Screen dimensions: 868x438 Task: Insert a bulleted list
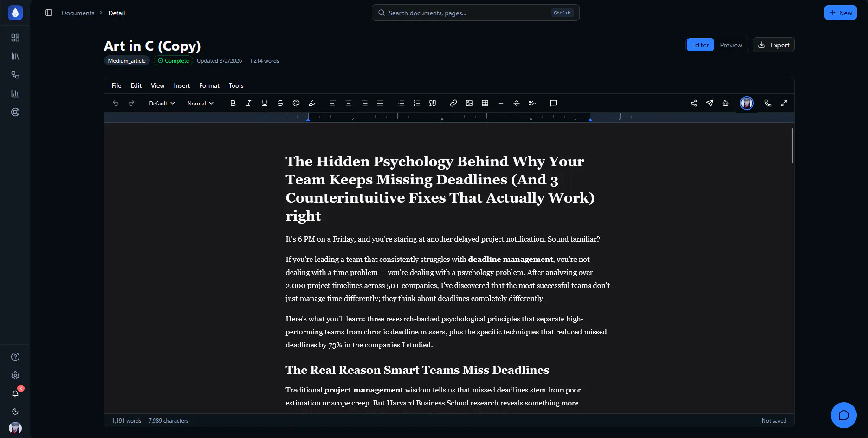pos(401,103)
